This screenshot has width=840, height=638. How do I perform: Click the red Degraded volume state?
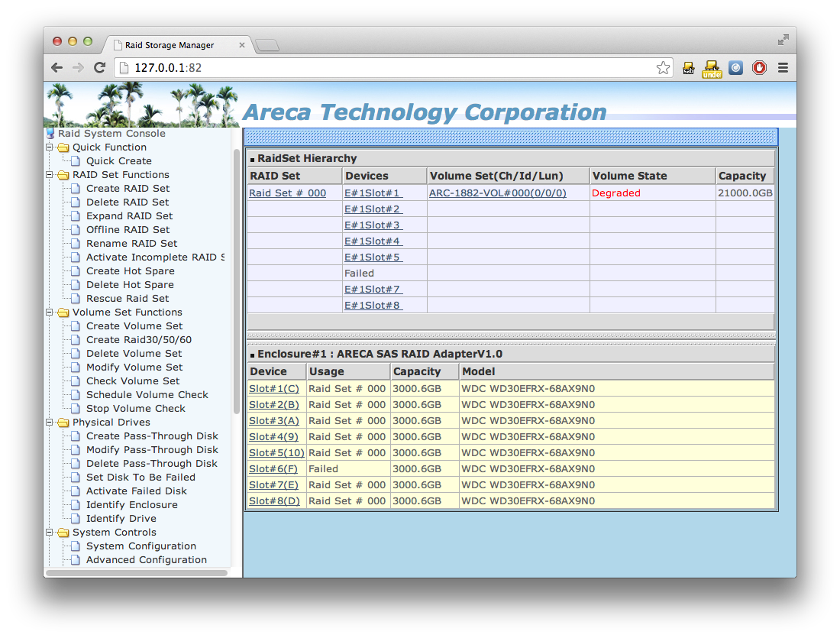tap(616, 193)
